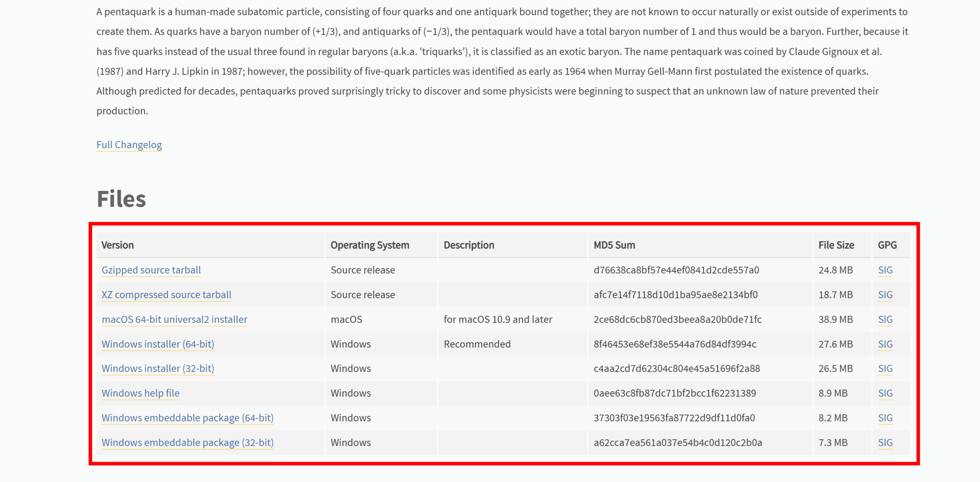Open SIG for embeddable package 64-bit
This screenshot has height=482, width=980.
coord(885,418)
